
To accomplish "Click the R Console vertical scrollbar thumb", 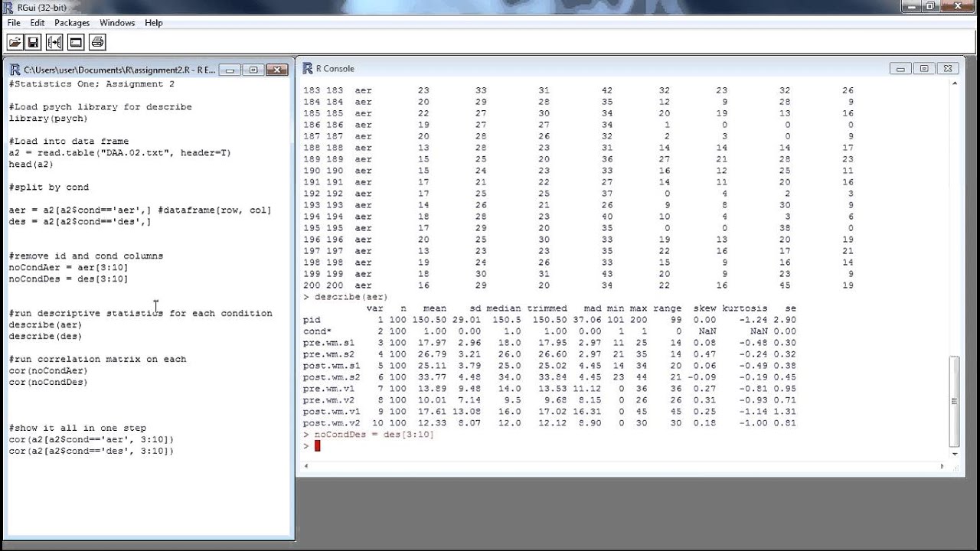I will [954, 400].
